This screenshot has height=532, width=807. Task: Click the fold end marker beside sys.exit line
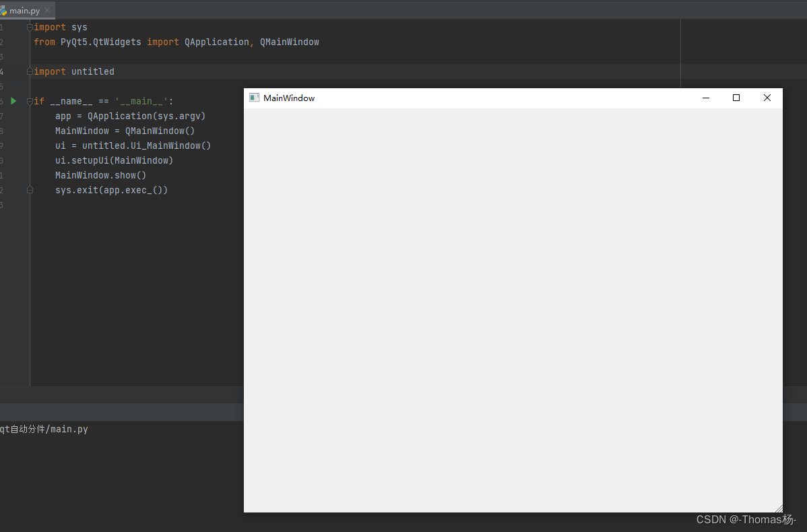(30, 190)
